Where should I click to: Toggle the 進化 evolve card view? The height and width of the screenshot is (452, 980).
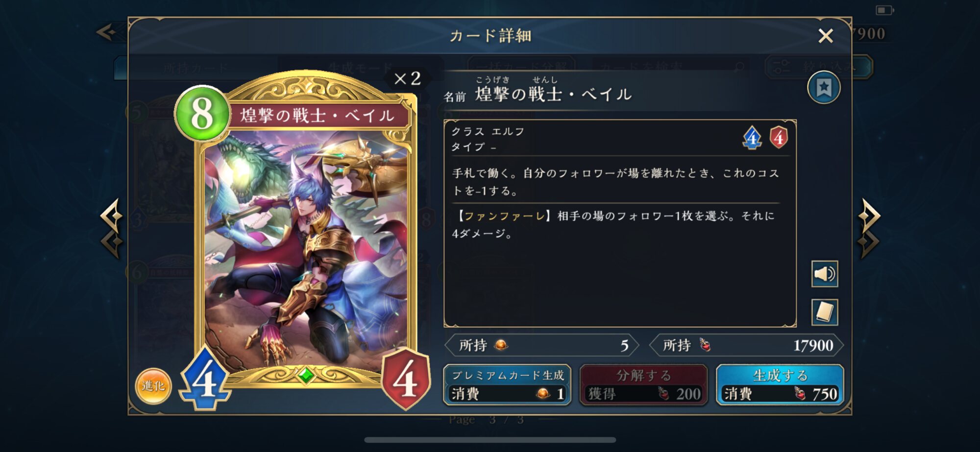click(x=153, y=386)
